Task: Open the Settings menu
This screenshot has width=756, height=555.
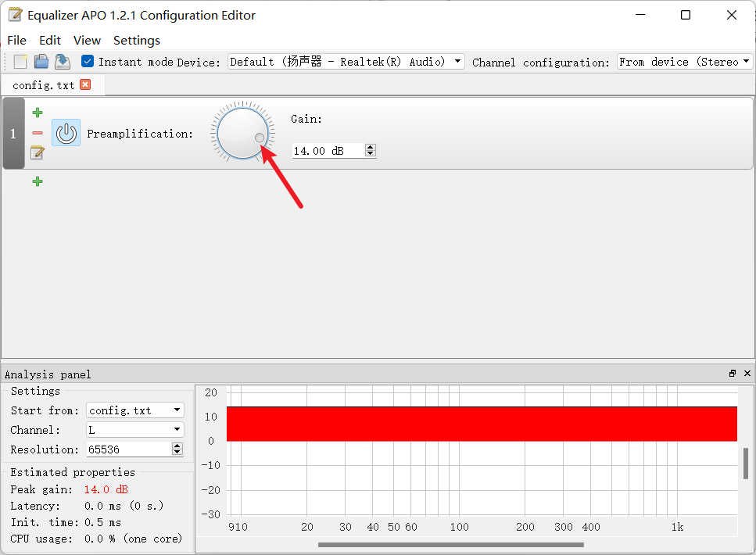Action: point(136,40)
